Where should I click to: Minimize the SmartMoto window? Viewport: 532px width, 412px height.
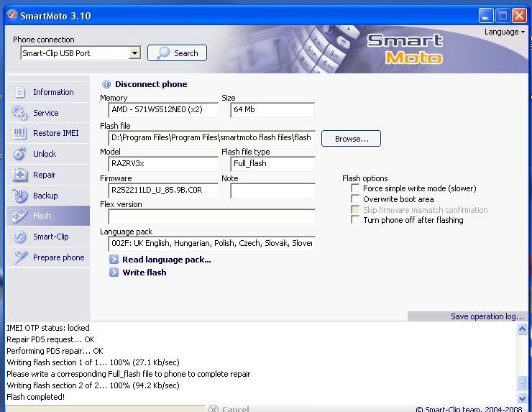pyautogui.click(x=485, y=16)
